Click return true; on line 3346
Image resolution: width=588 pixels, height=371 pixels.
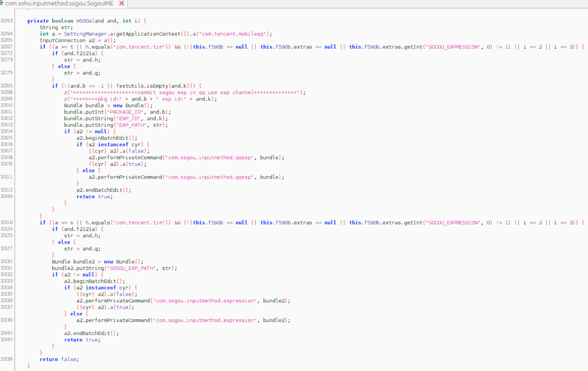95,196
